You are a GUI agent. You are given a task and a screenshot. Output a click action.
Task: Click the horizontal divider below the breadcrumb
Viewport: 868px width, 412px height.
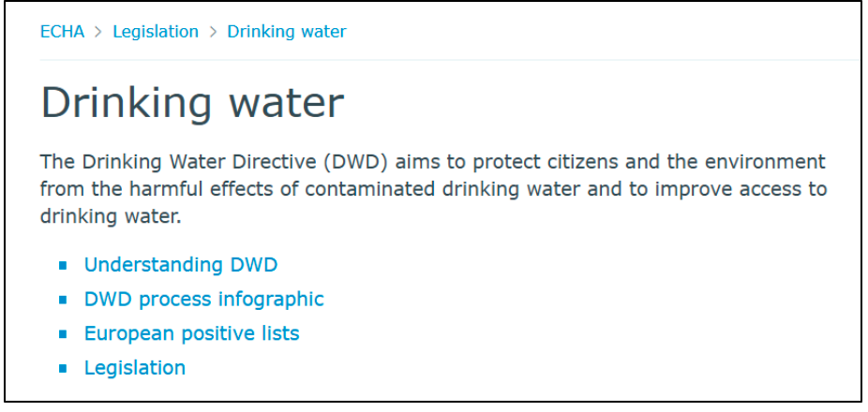450,60
